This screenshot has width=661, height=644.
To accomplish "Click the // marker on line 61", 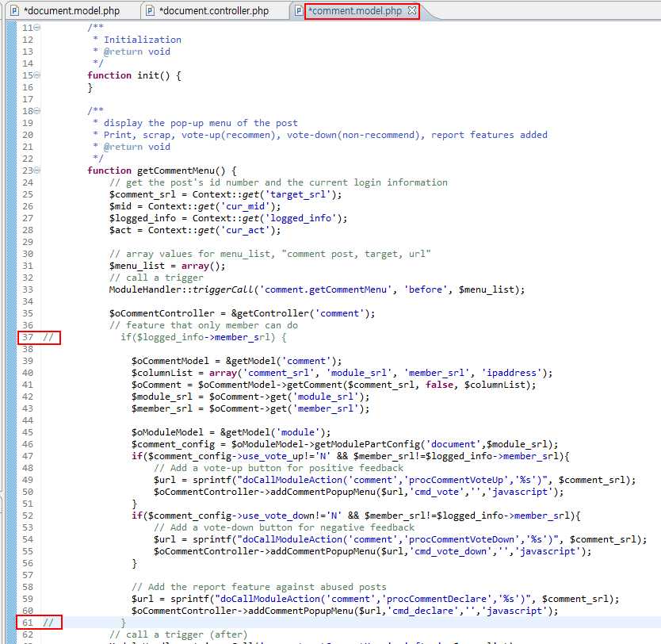I will click(x=48, y=623).
